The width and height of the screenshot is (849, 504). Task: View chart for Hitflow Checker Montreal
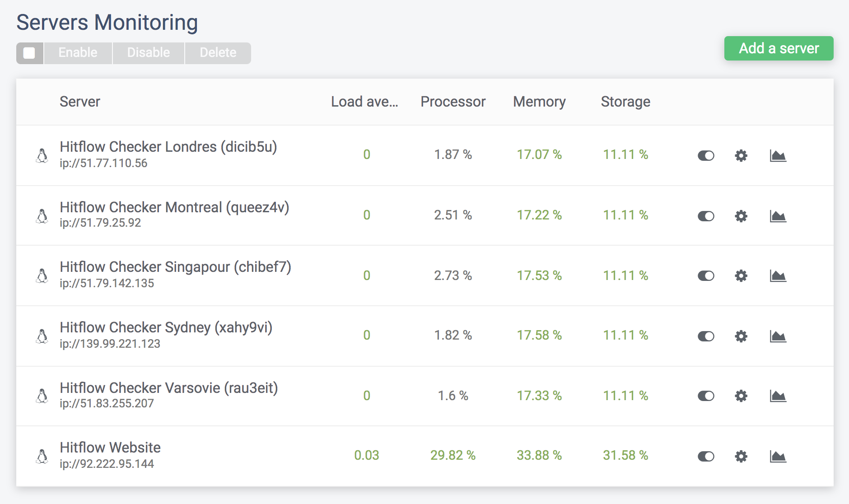(x=778, y=216)
